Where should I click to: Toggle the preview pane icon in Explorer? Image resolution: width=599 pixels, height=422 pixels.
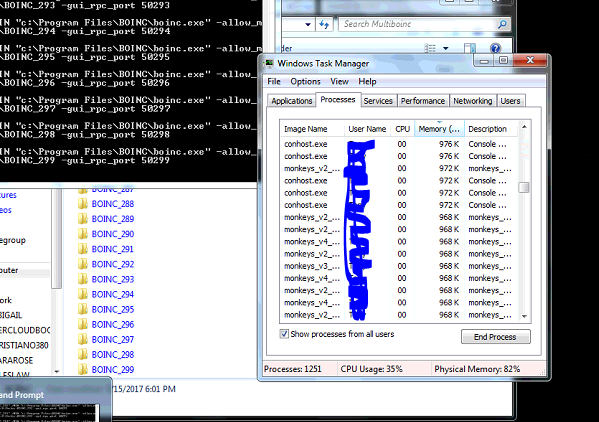pyautogui.click(x=469, y=48)
